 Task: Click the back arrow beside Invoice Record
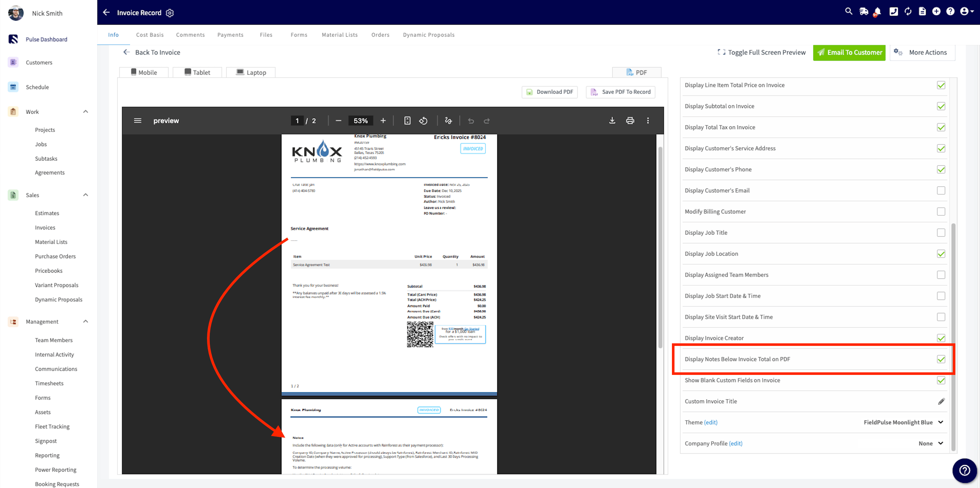(106, 13)
